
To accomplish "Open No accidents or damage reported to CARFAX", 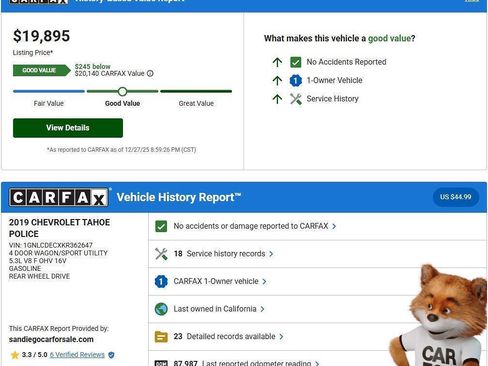I will point(251,226).
